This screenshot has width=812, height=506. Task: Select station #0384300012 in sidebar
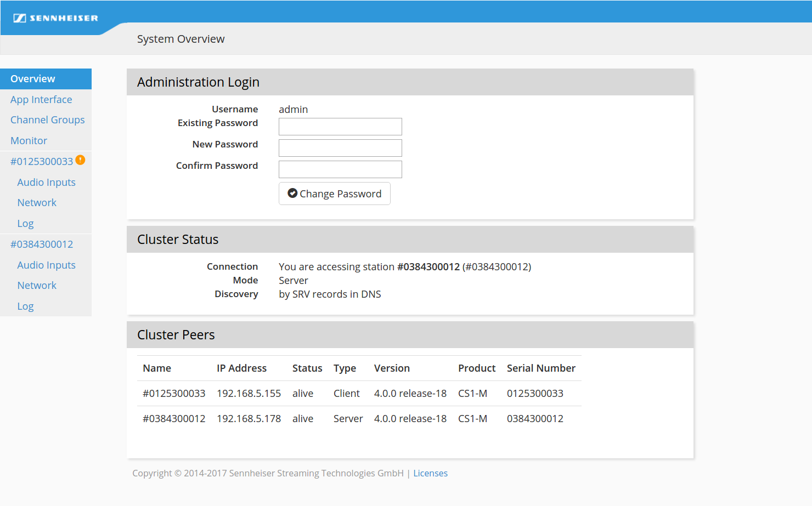click(x=41, y=245)
